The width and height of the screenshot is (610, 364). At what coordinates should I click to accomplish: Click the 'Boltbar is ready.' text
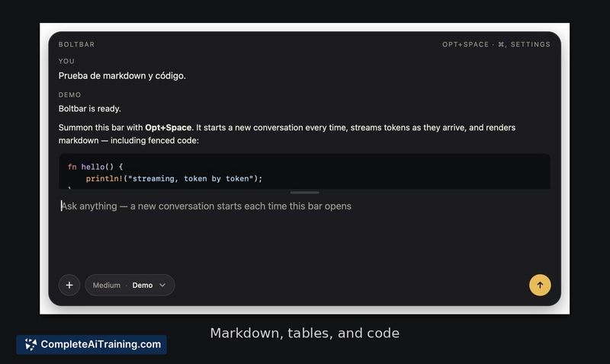pos(90,109)
